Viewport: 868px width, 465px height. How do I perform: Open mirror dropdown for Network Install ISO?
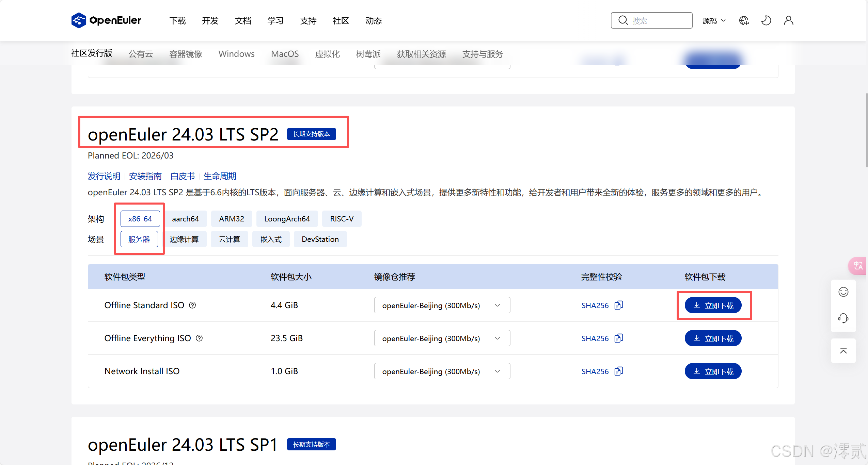click(x=442, y=371)
